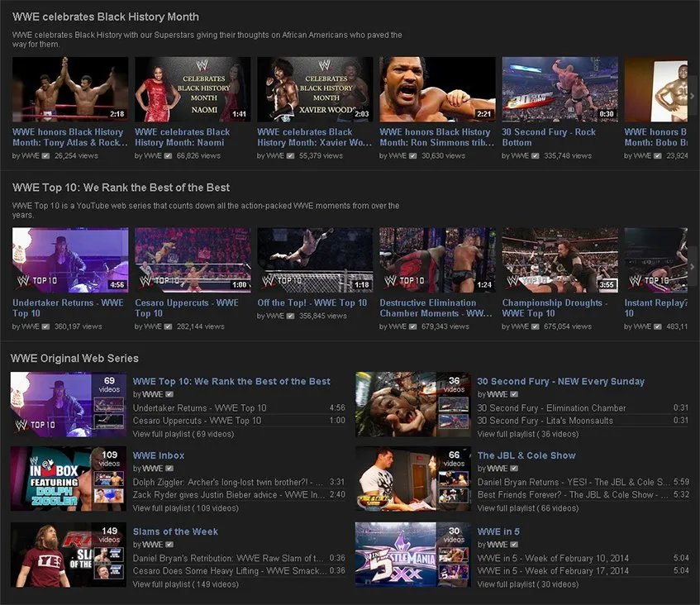Viewport: 700px width, 605px height.
Task: Open 'Destructive Elimination Chamber Moments' title
Action: point(436,308)
